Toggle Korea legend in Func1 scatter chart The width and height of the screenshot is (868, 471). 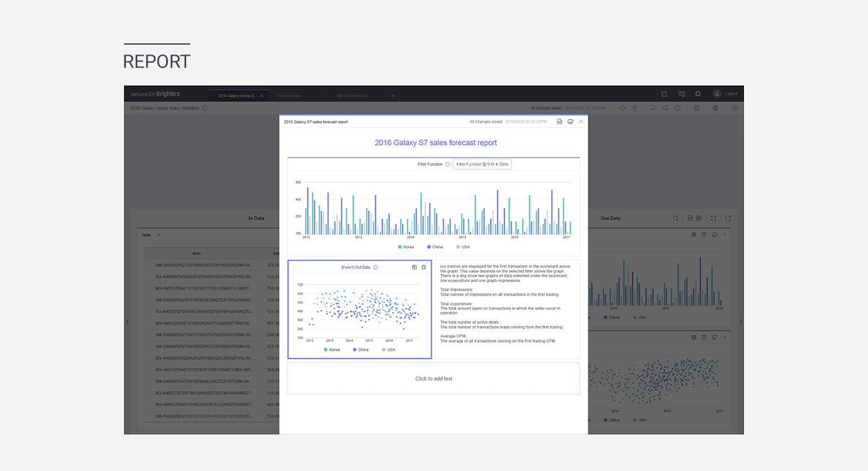click(x=332, y=350)
